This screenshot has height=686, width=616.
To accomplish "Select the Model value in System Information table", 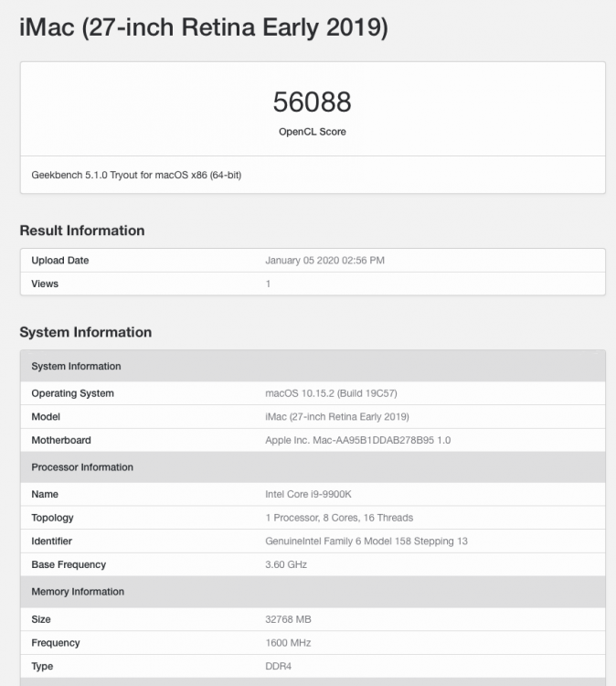I will (337, 417).
